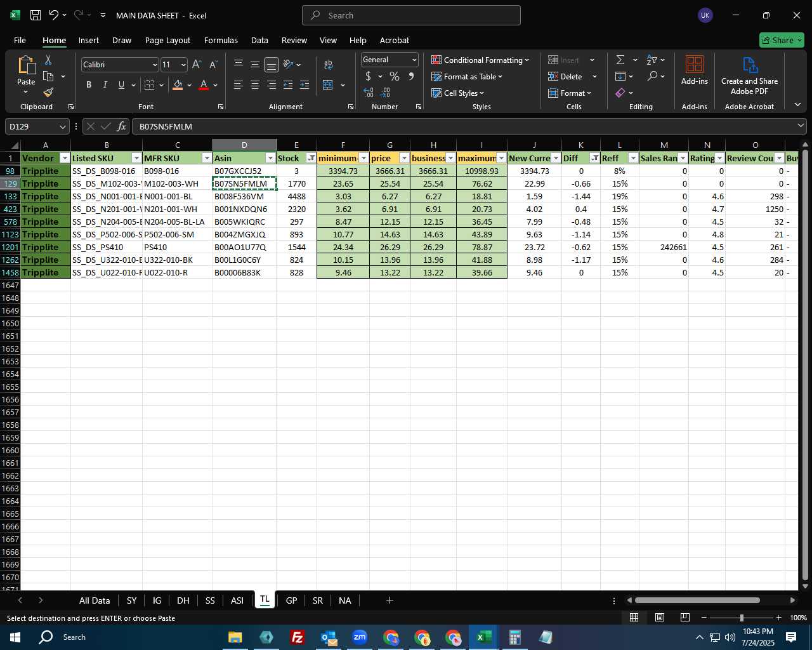Click the horizontal scrollbar thumb
The image size is (812, 650).
697,600
